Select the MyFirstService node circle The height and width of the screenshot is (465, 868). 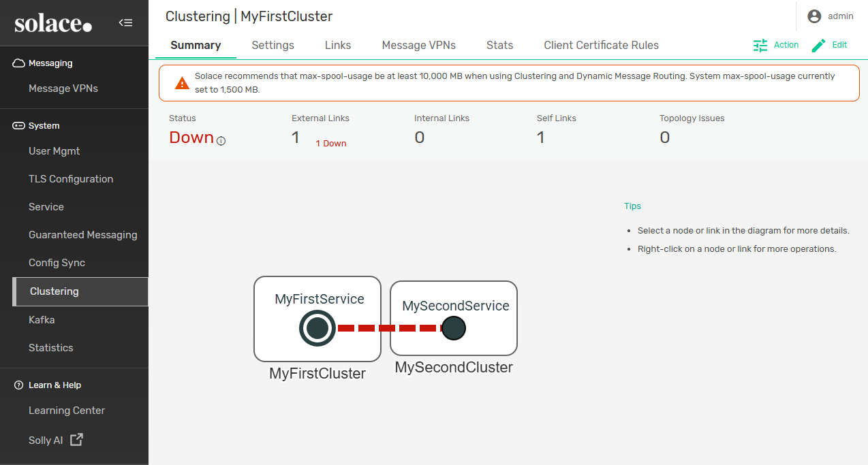317,328
